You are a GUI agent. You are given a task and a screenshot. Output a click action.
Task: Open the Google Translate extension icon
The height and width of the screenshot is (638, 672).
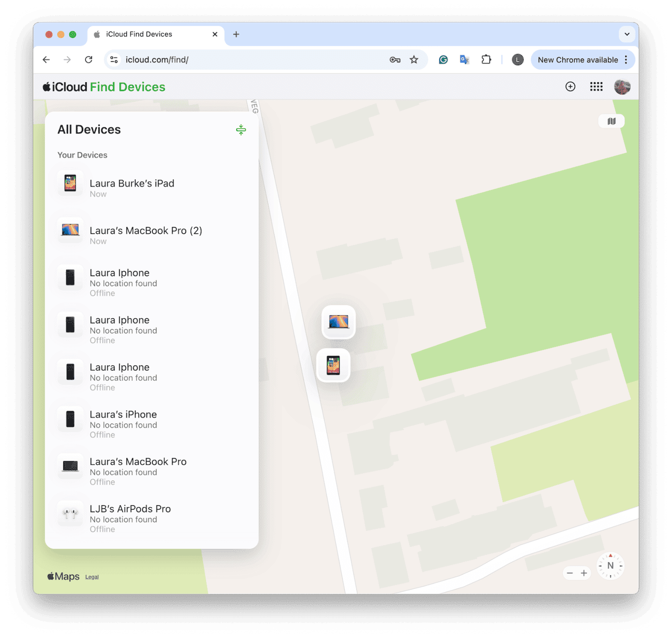464,60
